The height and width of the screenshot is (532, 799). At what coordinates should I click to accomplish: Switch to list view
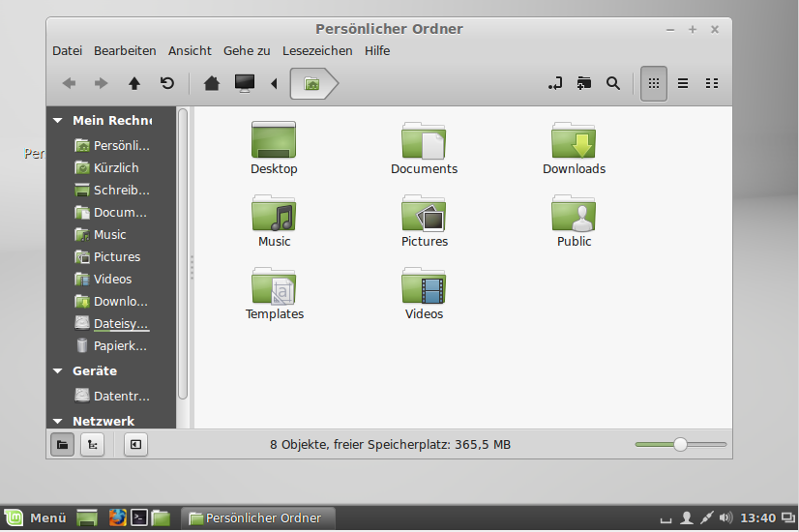[683, 84]
